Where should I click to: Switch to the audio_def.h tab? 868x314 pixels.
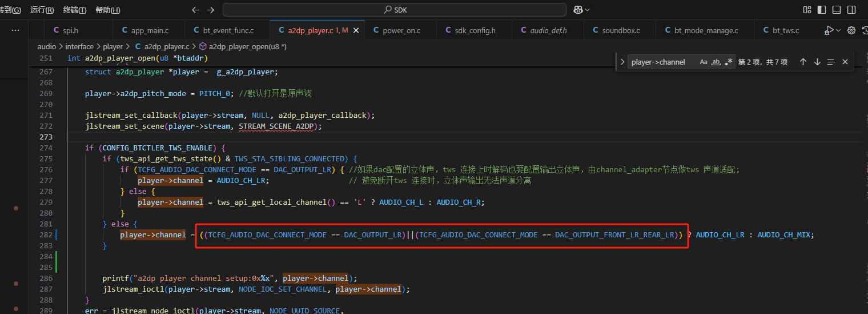pos(548,30)
